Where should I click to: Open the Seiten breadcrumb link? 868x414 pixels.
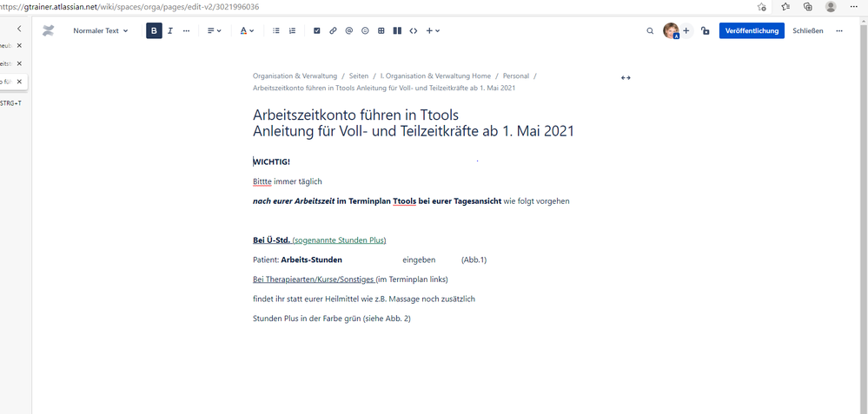(x=359, y=76)
